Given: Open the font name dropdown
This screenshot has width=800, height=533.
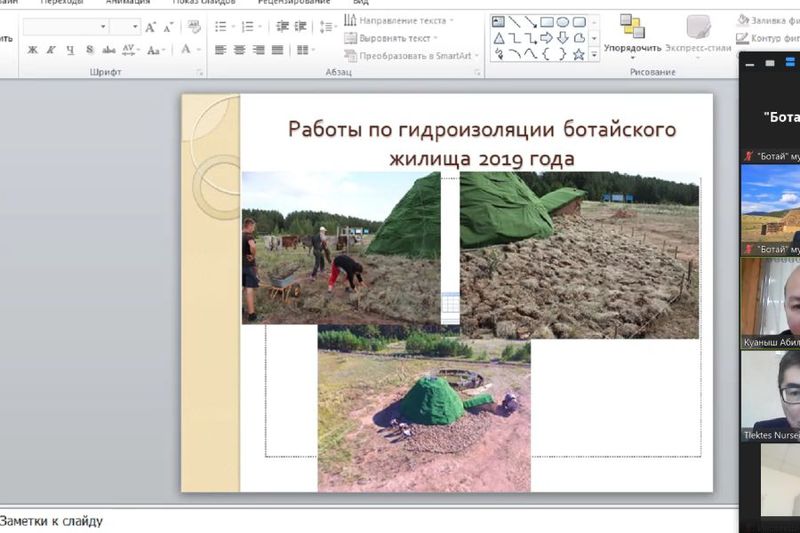Looking at the screenshot, I should click(102, 27).
